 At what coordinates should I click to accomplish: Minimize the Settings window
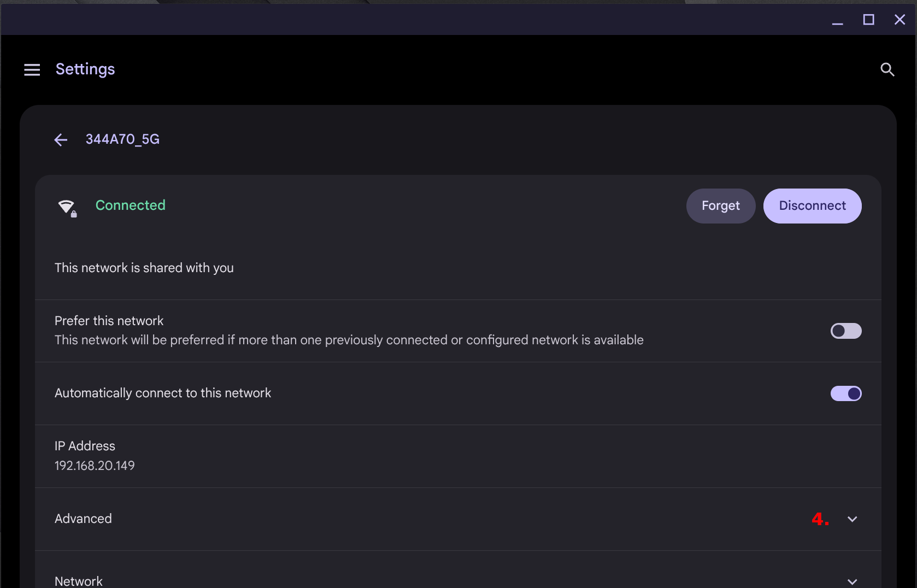click(x=837, y=20)
